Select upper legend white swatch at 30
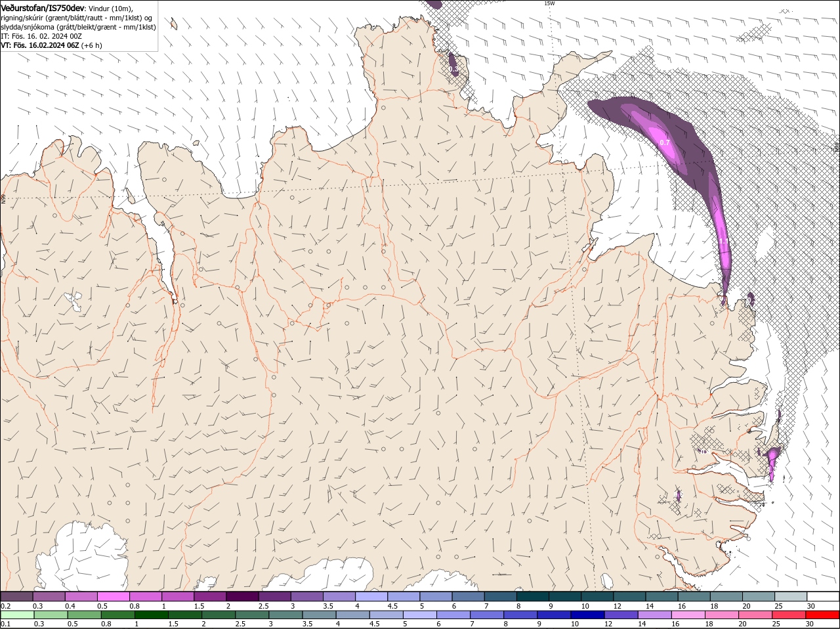Screen dimensions: 840x629 tap(823, 596)
